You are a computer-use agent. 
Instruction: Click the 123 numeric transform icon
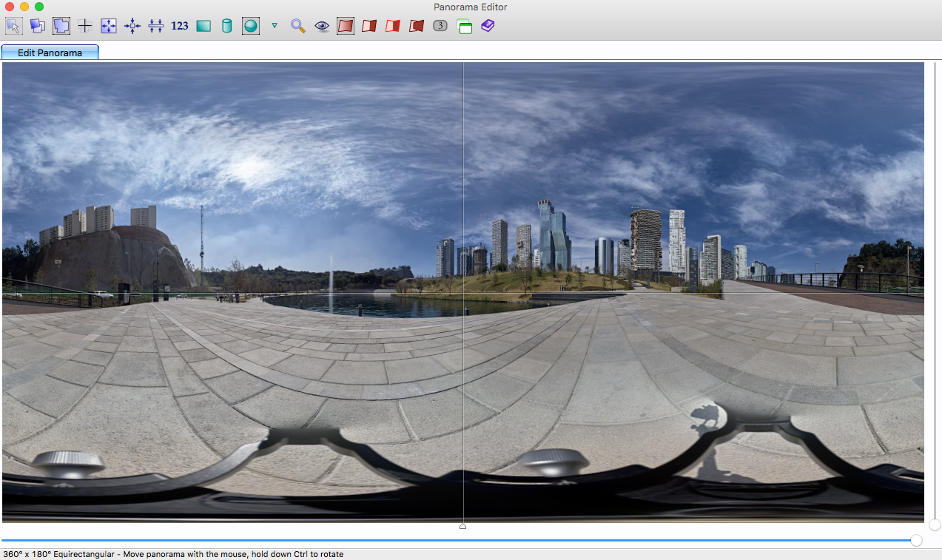point(180,26)
